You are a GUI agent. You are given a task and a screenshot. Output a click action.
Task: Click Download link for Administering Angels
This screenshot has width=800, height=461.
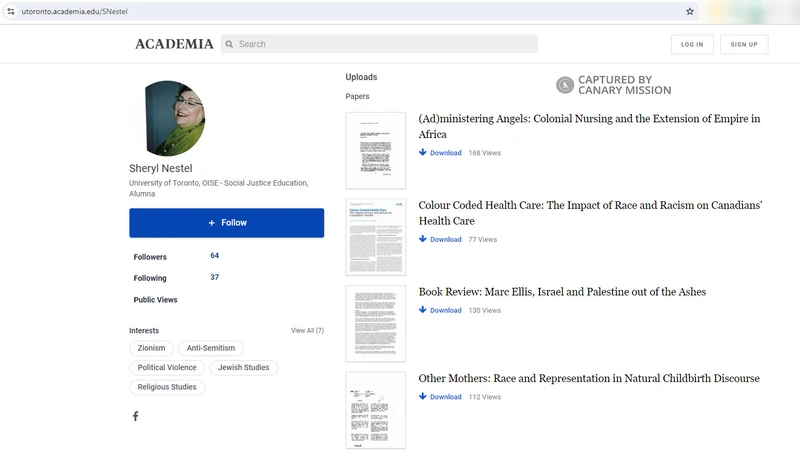point(445,153)
